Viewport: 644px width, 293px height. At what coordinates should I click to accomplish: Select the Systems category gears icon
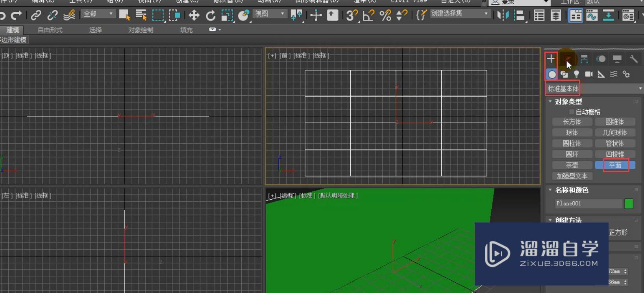[626, 74]
